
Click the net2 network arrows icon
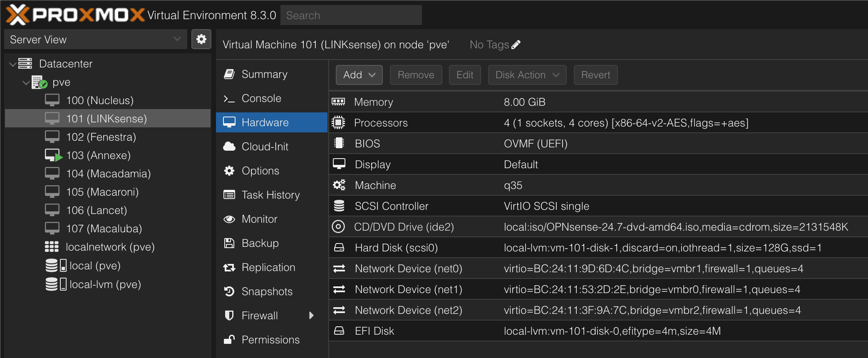[339, 310]
